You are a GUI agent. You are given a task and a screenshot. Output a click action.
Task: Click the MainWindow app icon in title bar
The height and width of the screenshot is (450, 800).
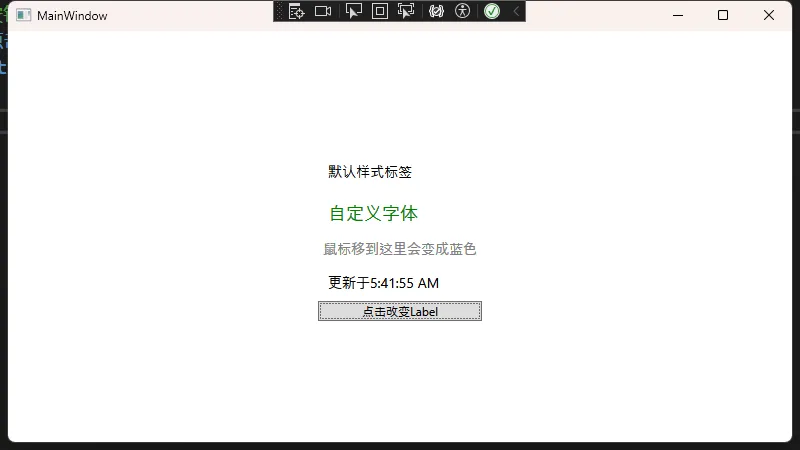(x=23, y=15)
